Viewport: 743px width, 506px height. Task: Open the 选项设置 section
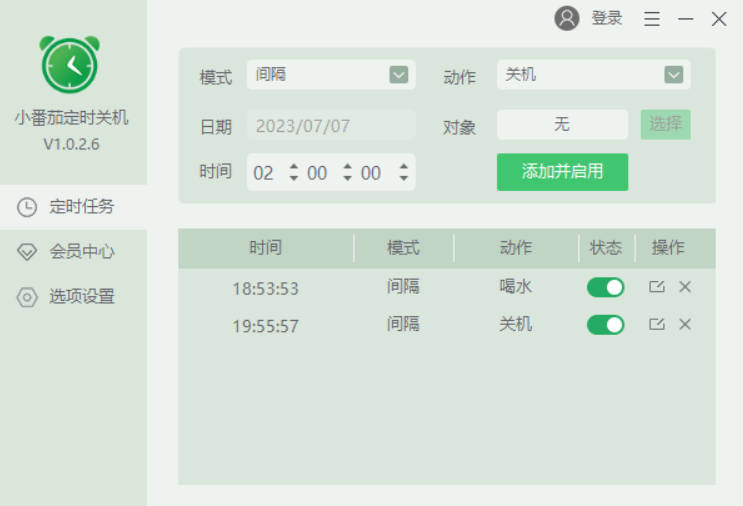[73, 297]
